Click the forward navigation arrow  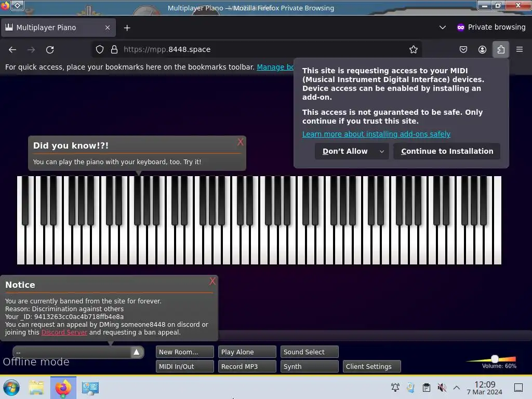point(31,49)
